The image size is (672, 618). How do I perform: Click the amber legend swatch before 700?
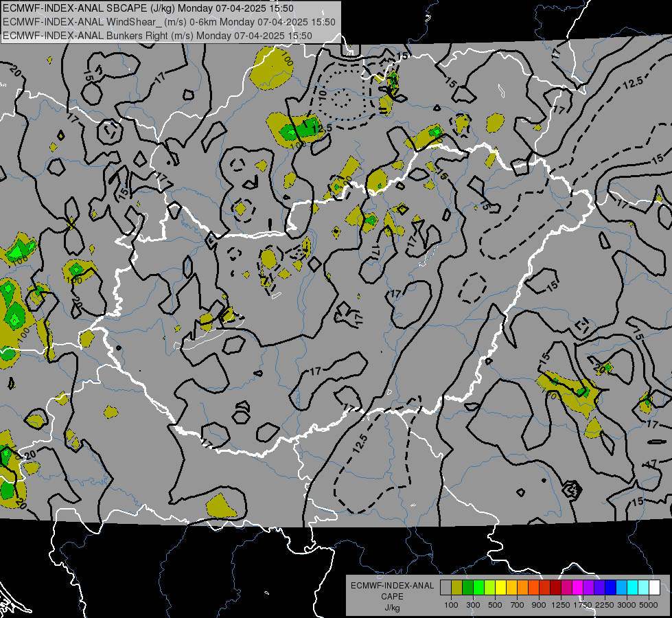(511, 588)
